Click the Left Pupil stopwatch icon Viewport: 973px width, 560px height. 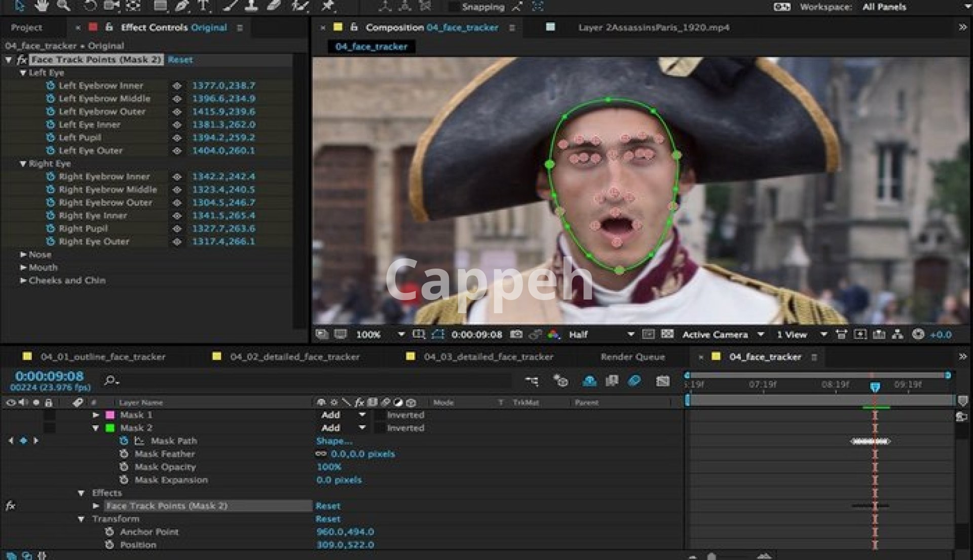click(x=50, y=137)
